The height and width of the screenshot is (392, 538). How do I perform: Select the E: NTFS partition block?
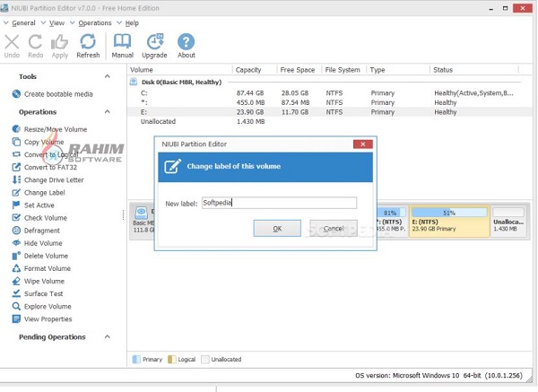(449, 222)
